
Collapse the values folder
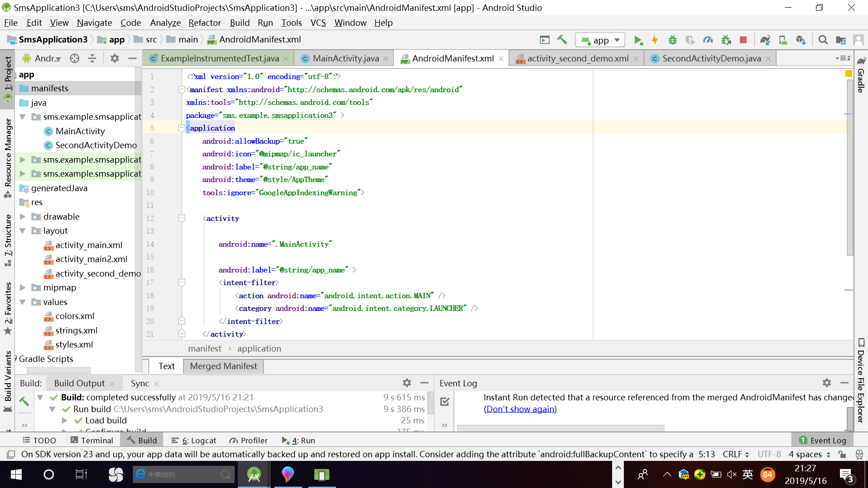click(22, 302)
